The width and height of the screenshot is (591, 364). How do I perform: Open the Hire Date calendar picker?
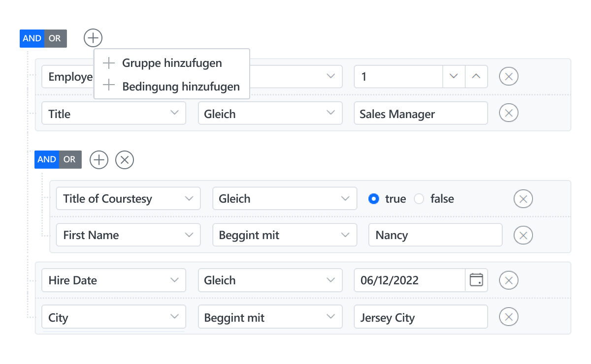[476, 280]
